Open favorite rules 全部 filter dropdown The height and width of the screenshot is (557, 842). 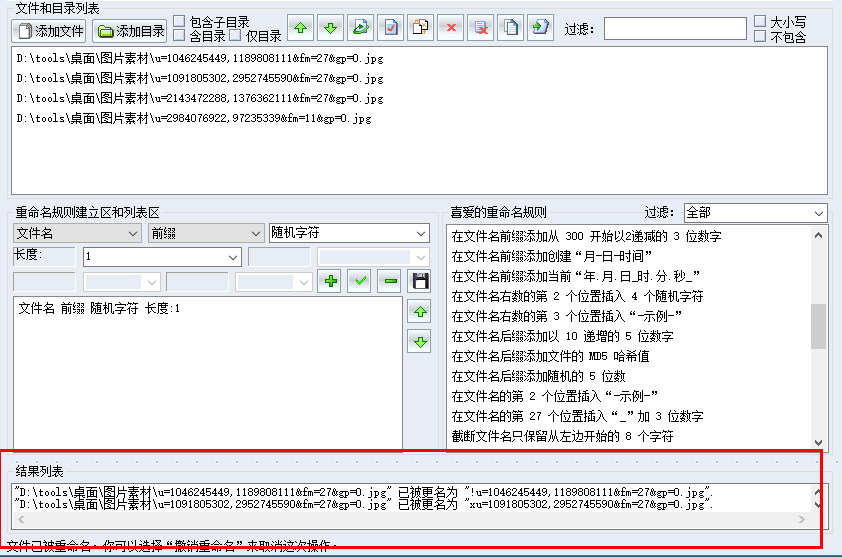[x=756, y=213]
